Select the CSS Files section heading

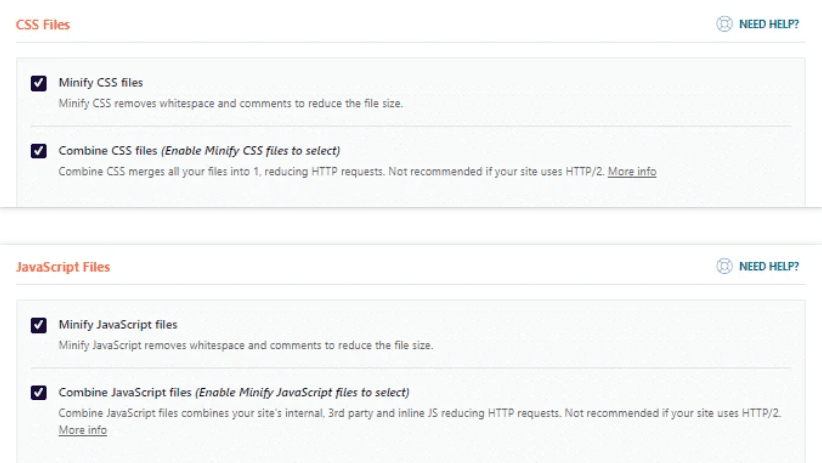click(43, 25)
